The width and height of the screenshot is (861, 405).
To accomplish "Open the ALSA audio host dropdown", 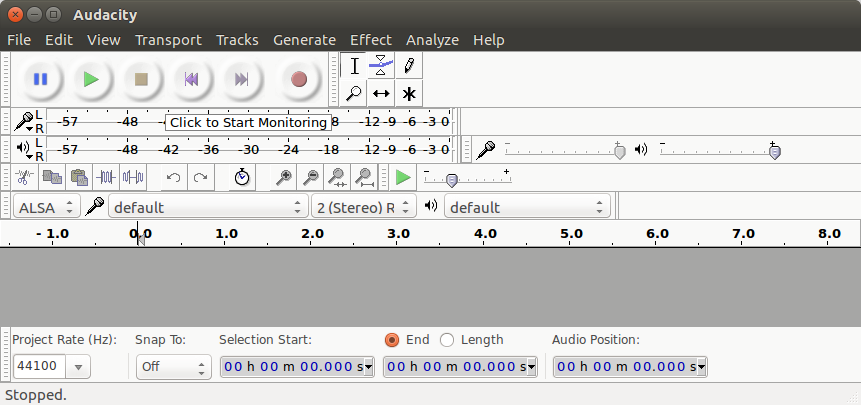I will (47, 207).
